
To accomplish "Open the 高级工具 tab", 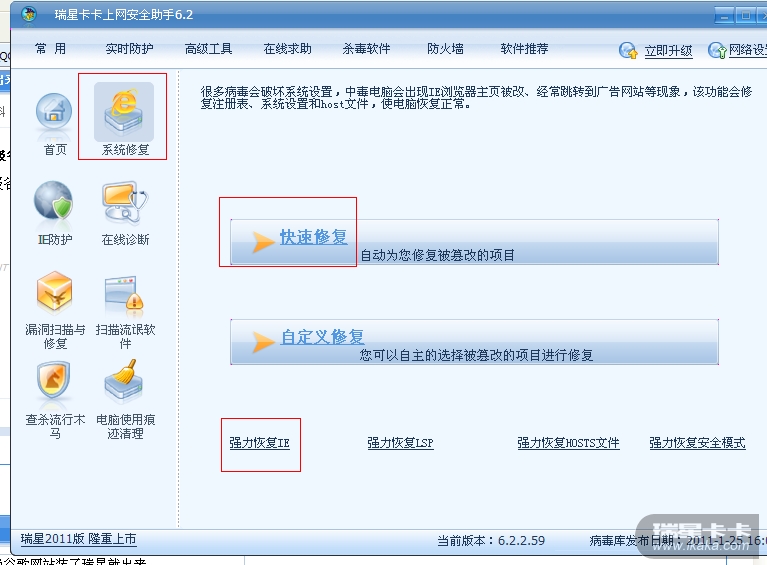I will (x=208, y=48).
